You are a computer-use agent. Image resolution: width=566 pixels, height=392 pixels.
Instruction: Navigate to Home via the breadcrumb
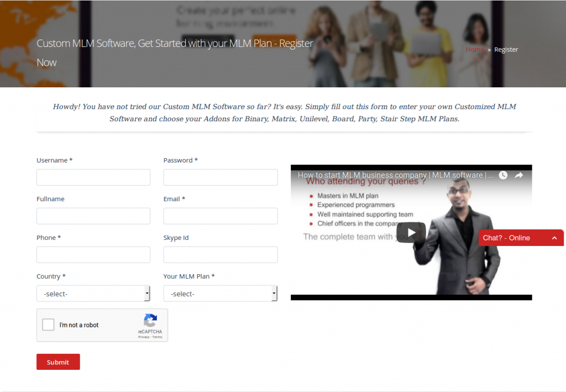pyautogui.click(x=474, y=49)
